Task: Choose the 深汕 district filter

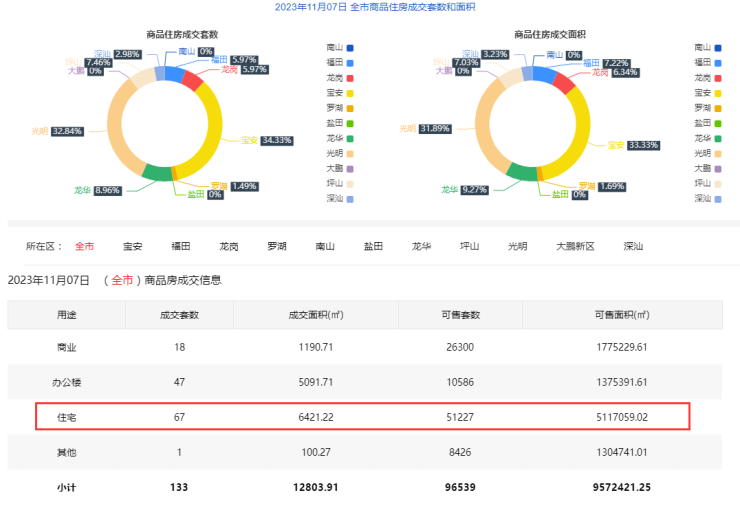Action: pyautogui.click(x=633, y=245)
